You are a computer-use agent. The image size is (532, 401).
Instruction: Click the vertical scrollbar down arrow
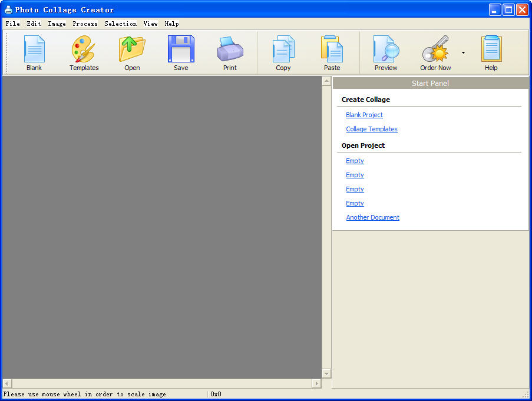[326, 373]
